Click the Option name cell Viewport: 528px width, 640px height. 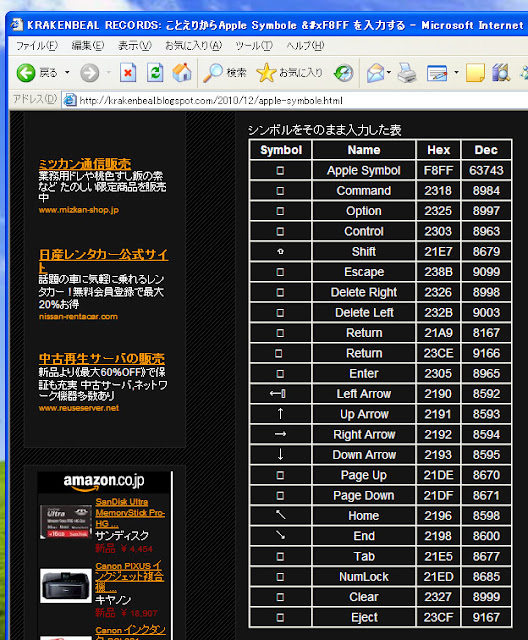[364, 211]
